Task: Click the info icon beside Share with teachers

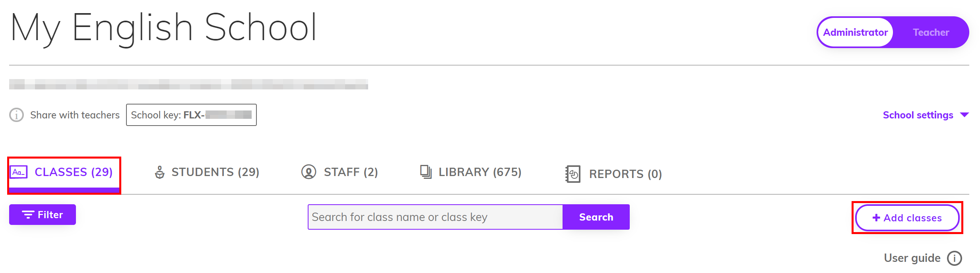Action: (16, 115)
